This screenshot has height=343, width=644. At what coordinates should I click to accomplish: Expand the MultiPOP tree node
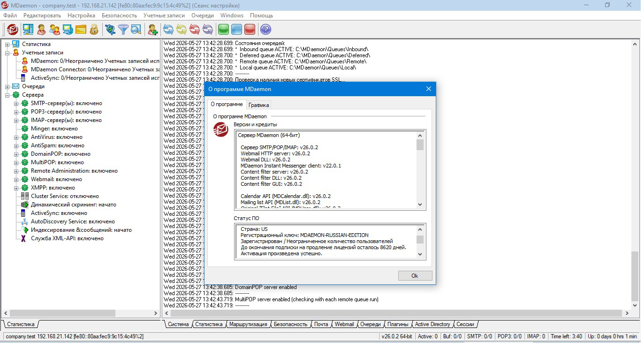[16, 162]
